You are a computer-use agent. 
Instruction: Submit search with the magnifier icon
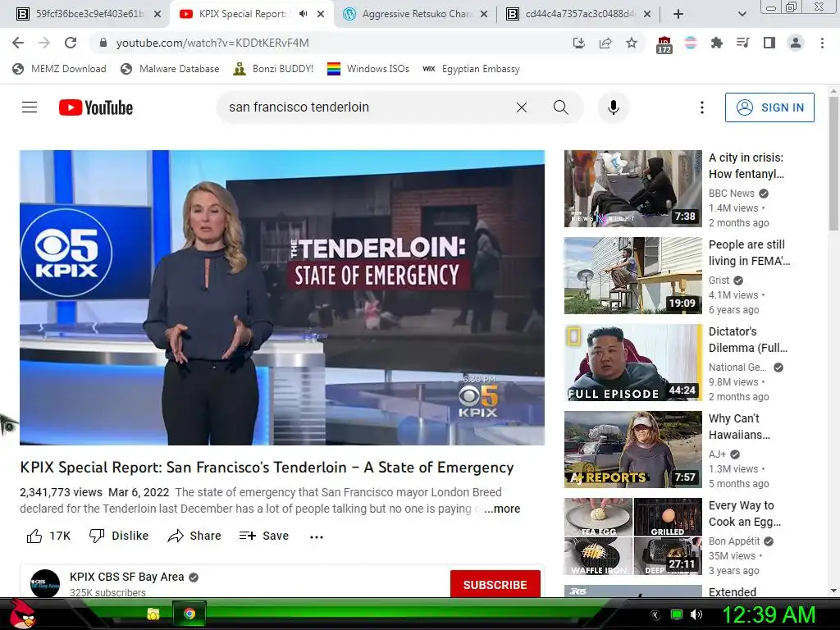561,107
